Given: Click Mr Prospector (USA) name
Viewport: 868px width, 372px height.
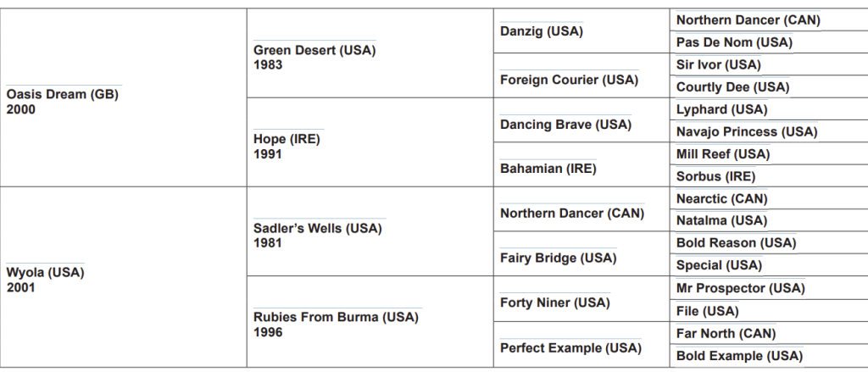Looking at the screenshot, I should tap(740, 288).
